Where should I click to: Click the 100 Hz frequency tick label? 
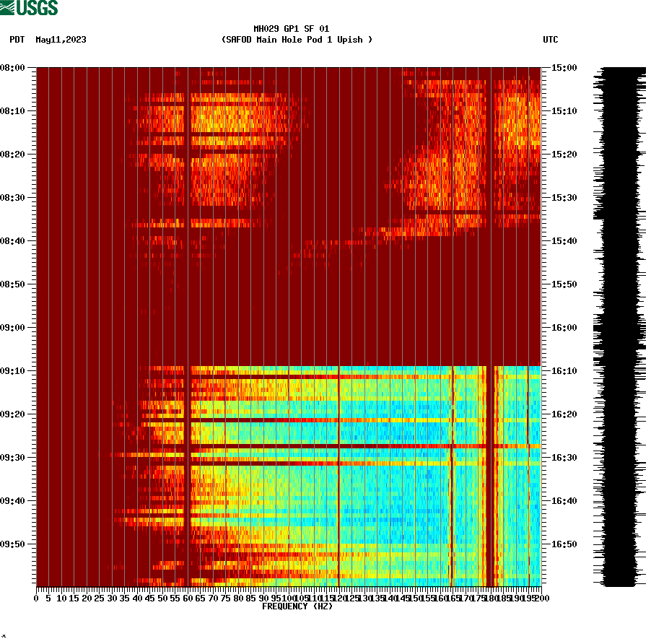288,597
